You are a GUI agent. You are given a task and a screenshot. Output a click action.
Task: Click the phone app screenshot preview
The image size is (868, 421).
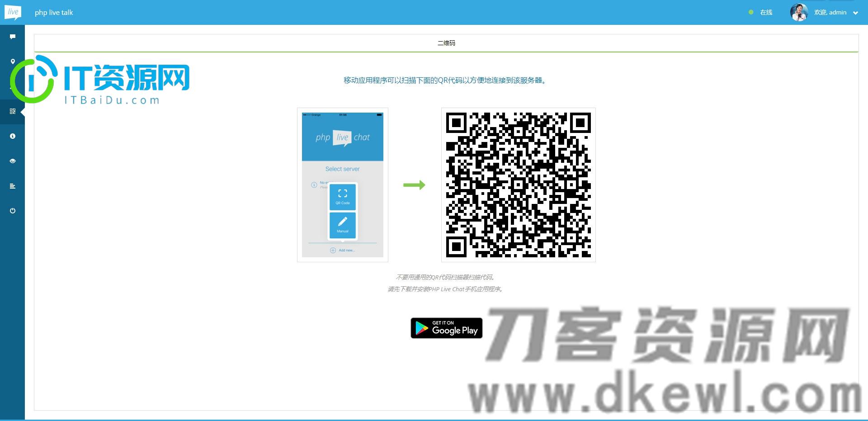click(343, 185)
